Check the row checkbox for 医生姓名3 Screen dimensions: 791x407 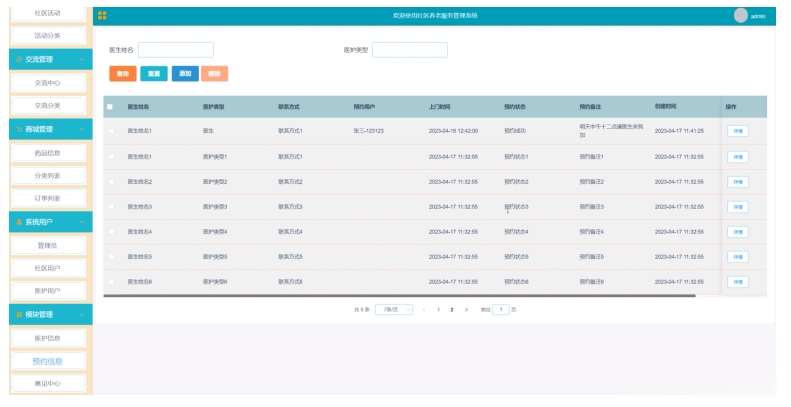coord(111,207)
